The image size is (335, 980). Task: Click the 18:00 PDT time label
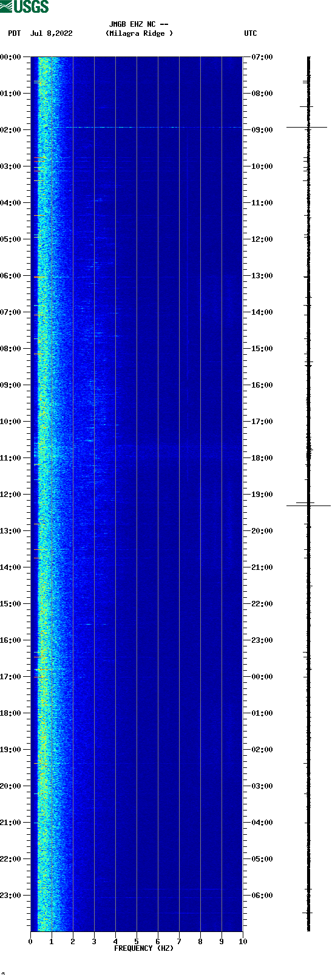11,713
